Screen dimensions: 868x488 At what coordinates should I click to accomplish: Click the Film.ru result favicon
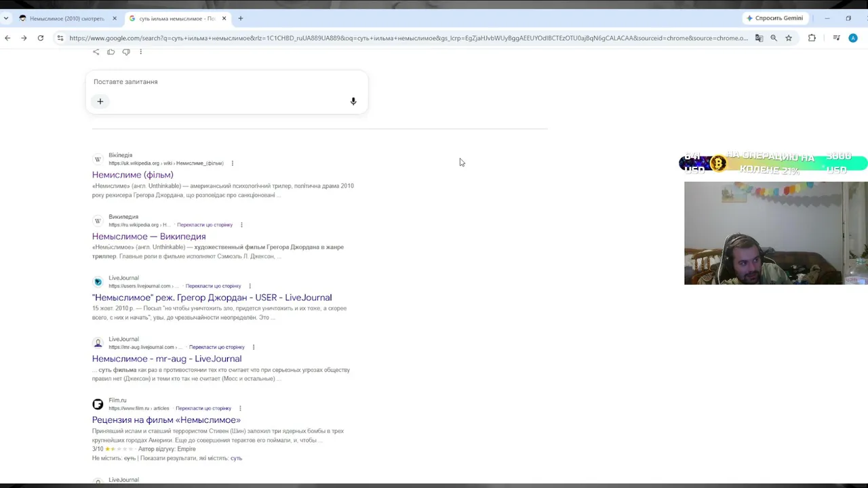tap(98, 405)
